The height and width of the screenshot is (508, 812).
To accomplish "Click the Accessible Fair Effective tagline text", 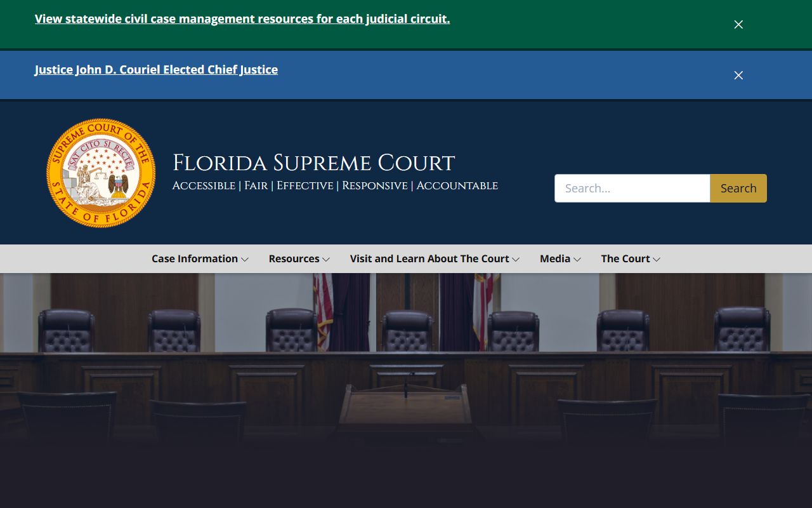I will 335,185.
